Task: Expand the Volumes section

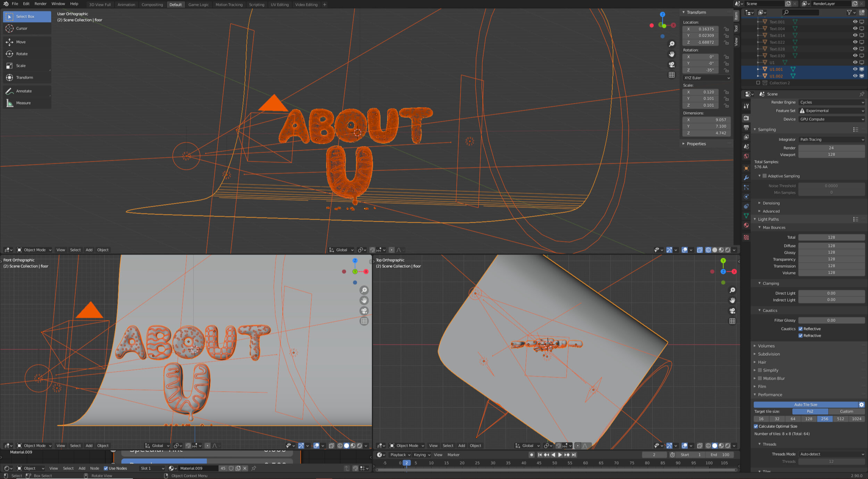Action: coord(766,346)
